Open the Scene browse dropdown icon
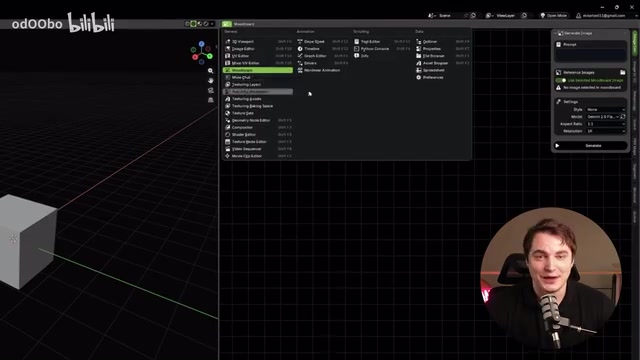This screenshot has width=640, height=360. 431,16
